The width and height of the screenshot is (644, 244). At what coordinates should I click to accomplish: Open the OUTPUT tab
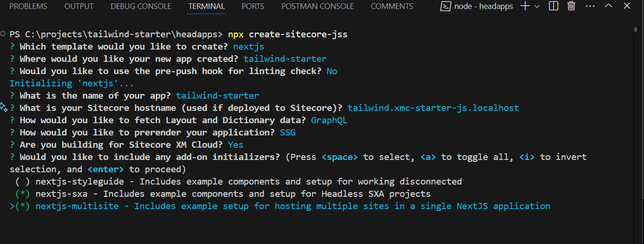click(x=79, y=7)
